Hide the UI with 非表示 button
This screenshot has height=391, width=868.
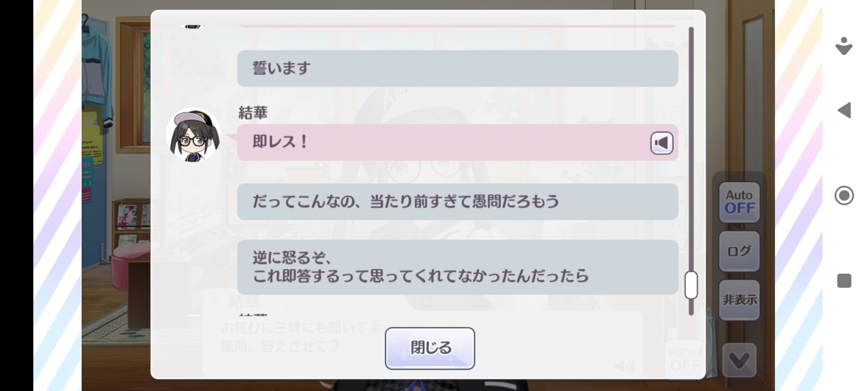pyautogui.click(x=739, y=300)
